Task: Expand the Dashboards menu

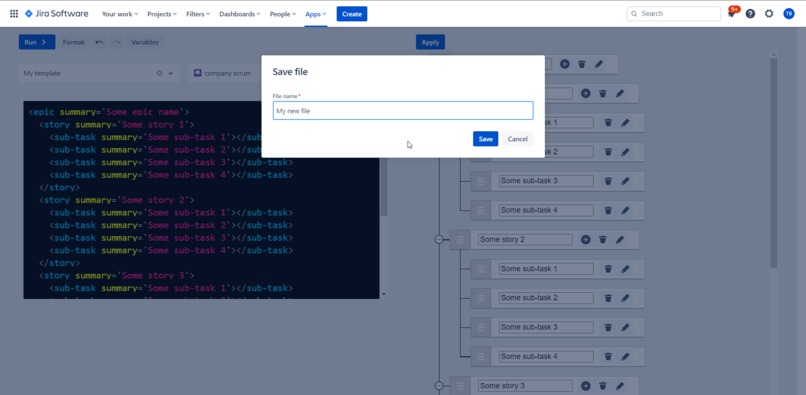Action: click(240, 14)
